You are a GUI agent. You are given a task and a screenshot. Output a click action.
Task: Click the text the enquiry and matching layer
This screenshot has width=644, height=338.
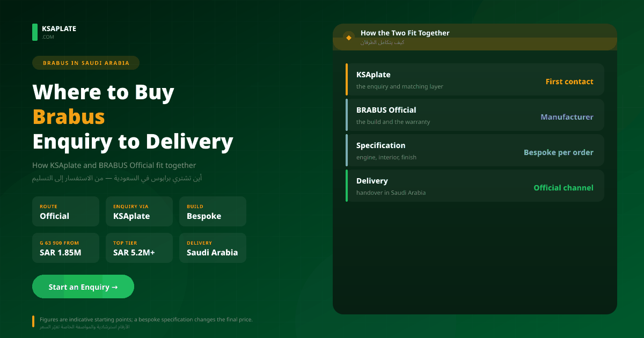[400, 86]
